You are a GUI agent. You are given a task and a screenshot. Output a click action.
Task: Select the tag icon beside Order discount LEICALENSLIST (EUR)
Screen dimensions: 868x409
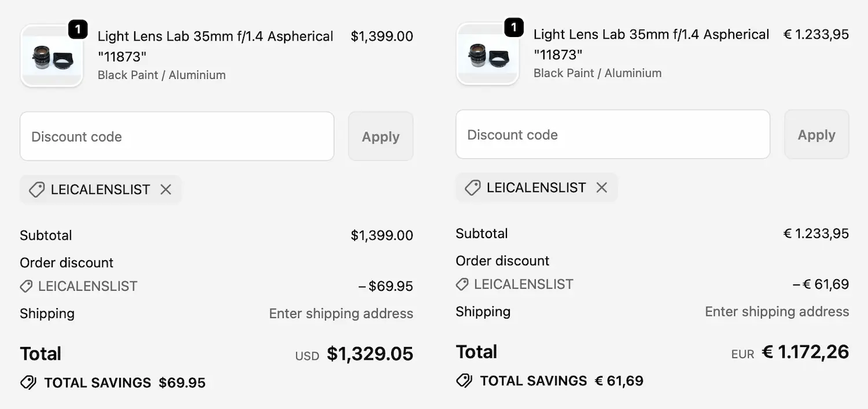tap(461, 284)
